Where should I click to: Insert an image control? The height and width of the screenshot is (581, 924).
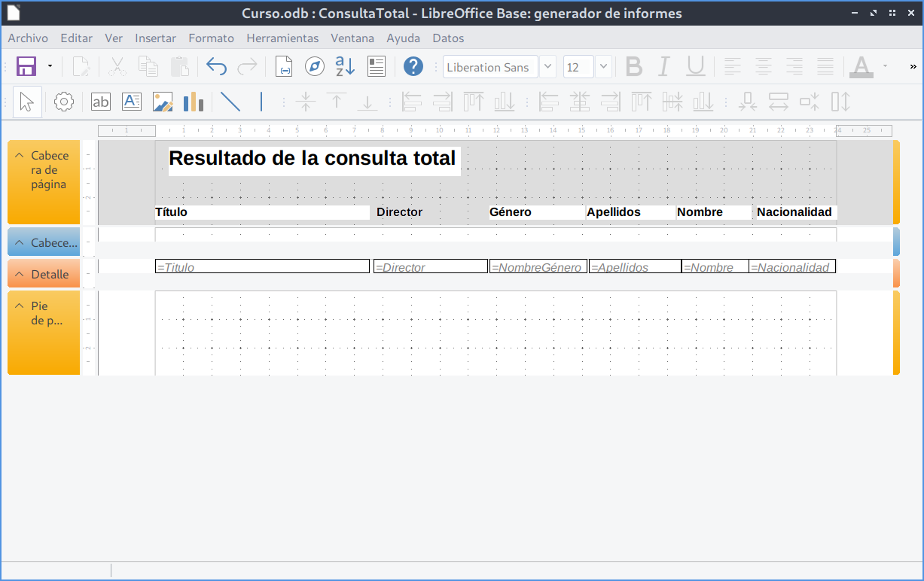click(163, 102)
